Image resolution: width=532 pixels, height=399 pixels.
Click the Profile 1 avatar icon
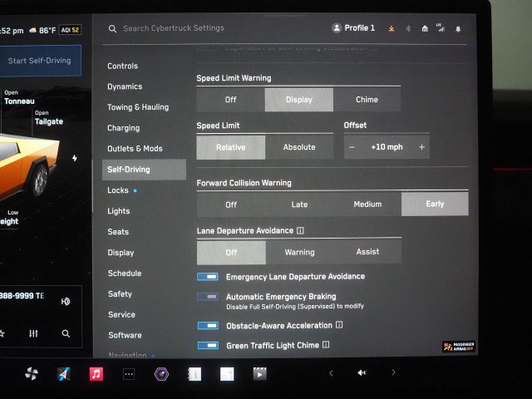[x=337, y=27]
